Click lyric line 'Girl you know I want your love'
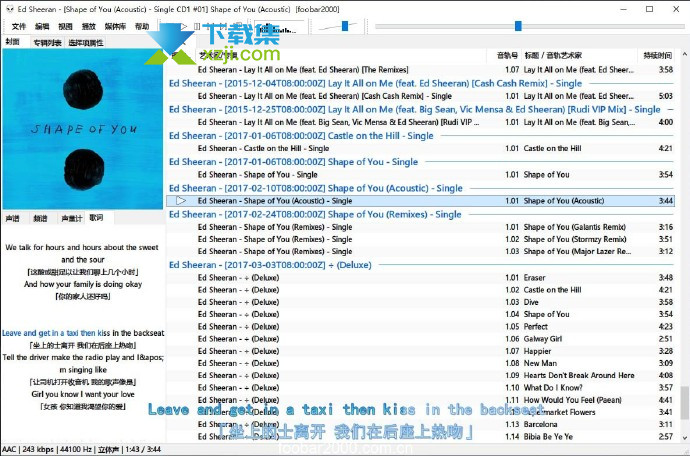 (x=83, y=394)
